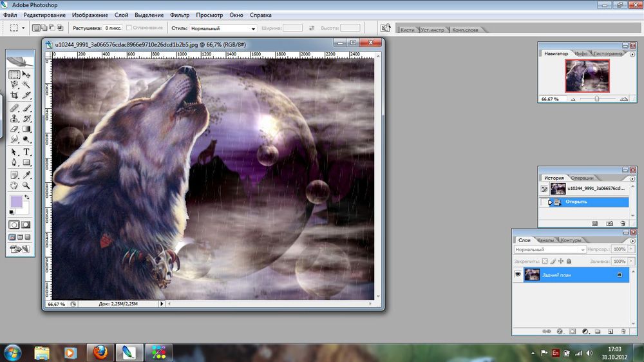Switch to the Каналы tab
Image resolution: width=644 pixels, height=362 pixels.
pyautogui.click(x=545, y=240)
